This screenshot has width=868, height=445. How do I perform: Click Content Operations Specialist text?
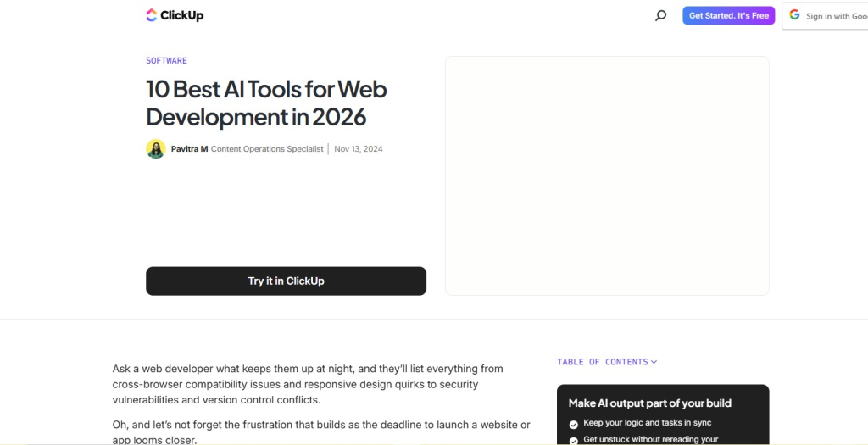point(267,149)
